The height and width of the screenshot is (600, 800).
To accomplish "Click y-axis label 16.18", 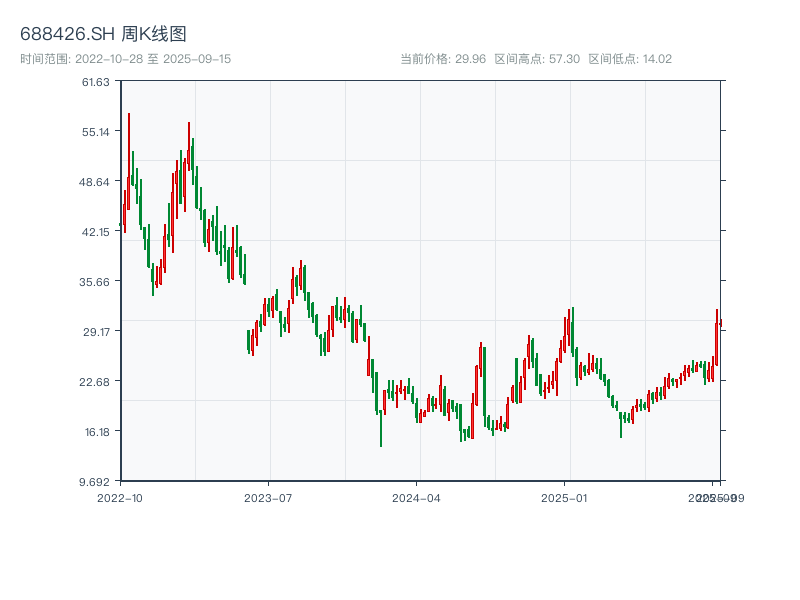I will [x=97, y=432].
